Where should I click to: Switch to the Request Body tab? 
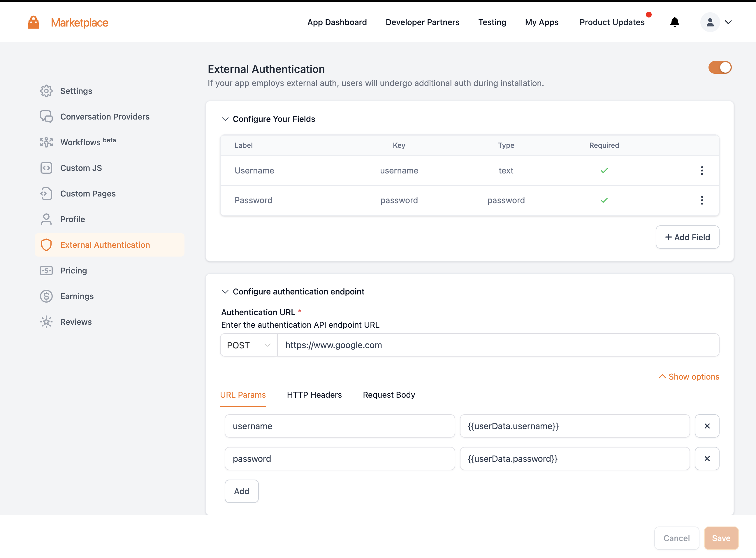coord(388,395)
